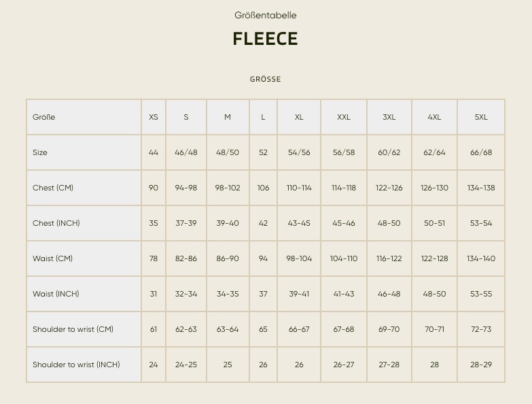Select the GRÖSSE tab label
Screen dimensions: 532x404
coord(266,79)
